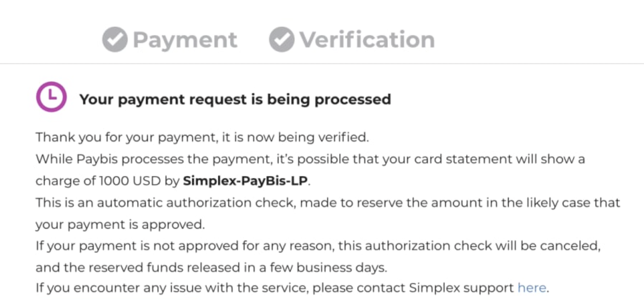Click the 'reserved funds released' line
This screenshot has width=644, height=300.
[x=211, y=267]
